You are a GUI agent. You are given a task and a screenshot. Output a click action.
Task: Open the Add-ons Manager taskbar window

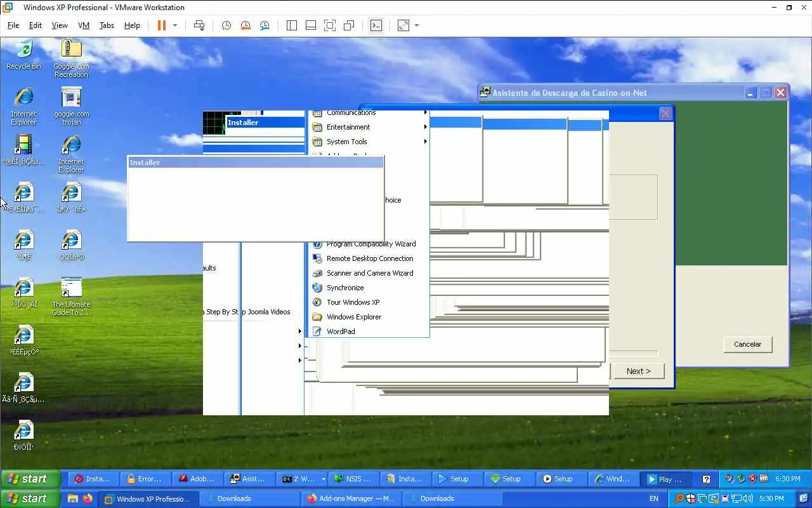(x=351, y=498)
